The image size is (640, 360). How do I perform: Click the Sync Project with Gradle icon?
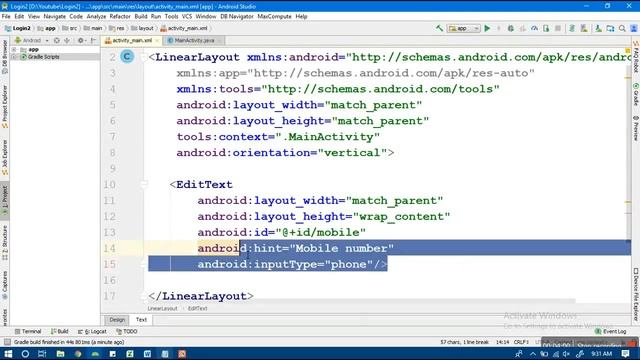pyautogui.click(x=572, y=29)
